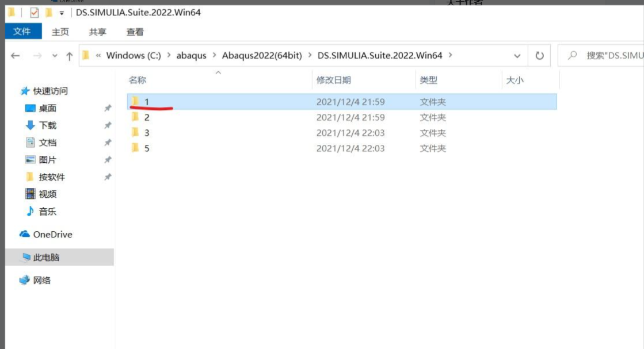Image resolution: width=644 pixels, height=349 pixels.
Task: Select folder 3 in the list
Action: 342,133
